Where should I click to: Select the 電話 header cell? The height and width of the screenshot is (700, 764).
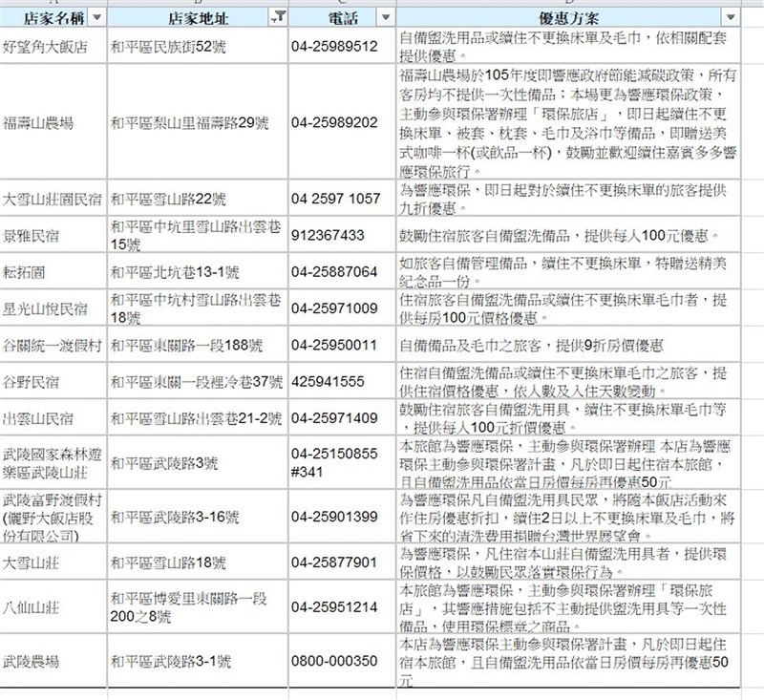(343, 18)
